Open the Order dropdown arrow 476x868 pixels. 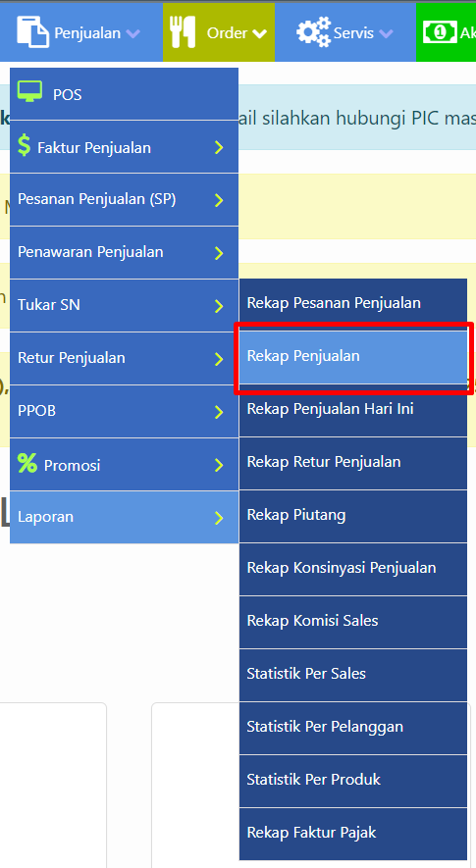[x=259, y=33]
